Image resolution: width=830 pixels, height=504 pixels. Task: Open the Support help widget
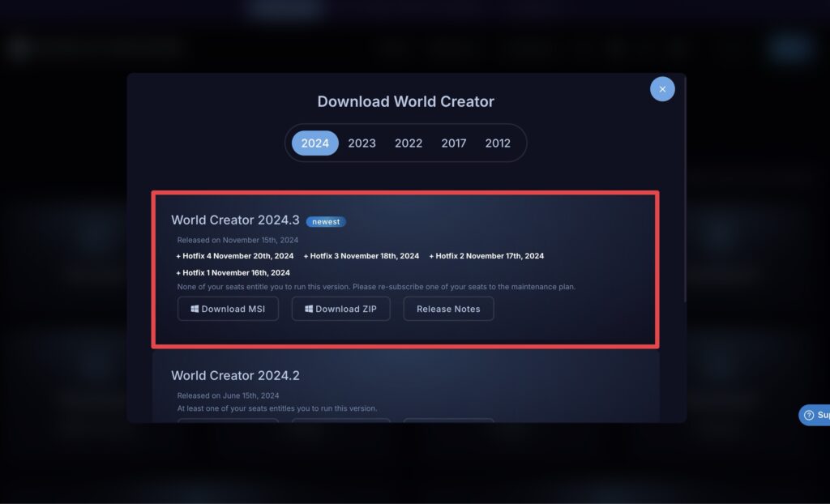[x=814, y=415]
